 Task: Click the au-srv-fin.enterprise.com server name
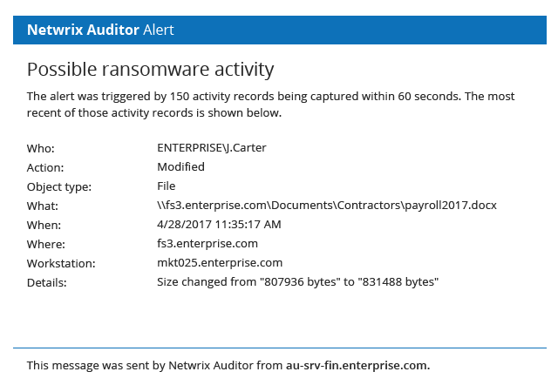pos(357,365)
